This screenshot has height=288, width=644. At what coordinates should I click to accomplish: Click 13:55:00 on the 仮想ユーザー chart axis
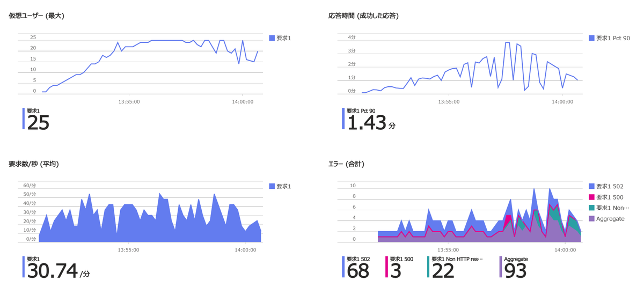[129, 101]
